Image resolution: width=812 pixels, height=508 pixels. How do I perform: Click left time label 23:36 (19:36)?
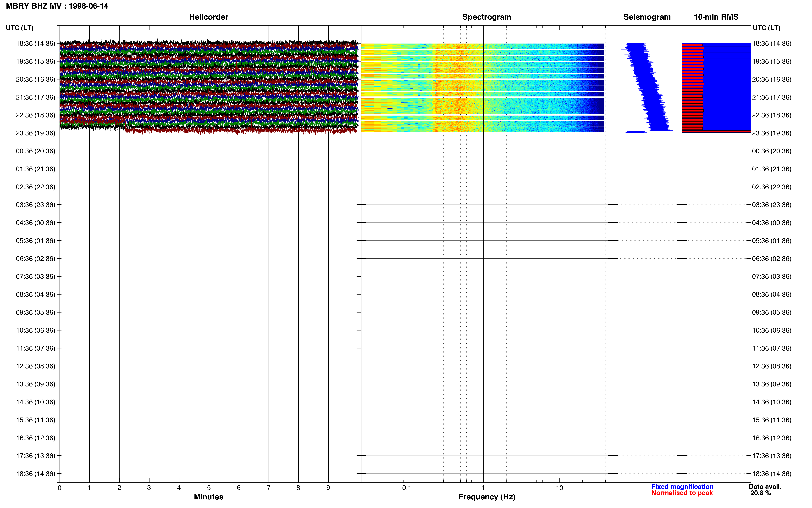[36, 133]
